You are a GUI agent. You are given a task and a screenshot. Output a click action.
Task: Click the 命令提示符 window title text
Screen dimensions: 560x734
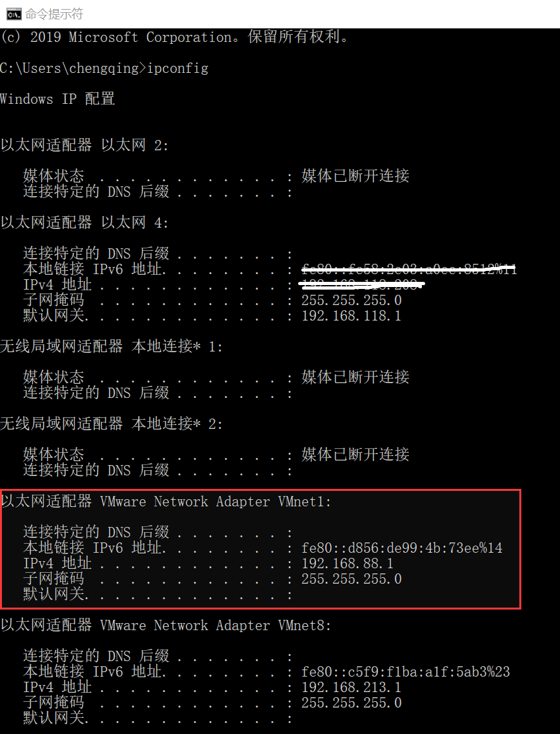[54, 14]
